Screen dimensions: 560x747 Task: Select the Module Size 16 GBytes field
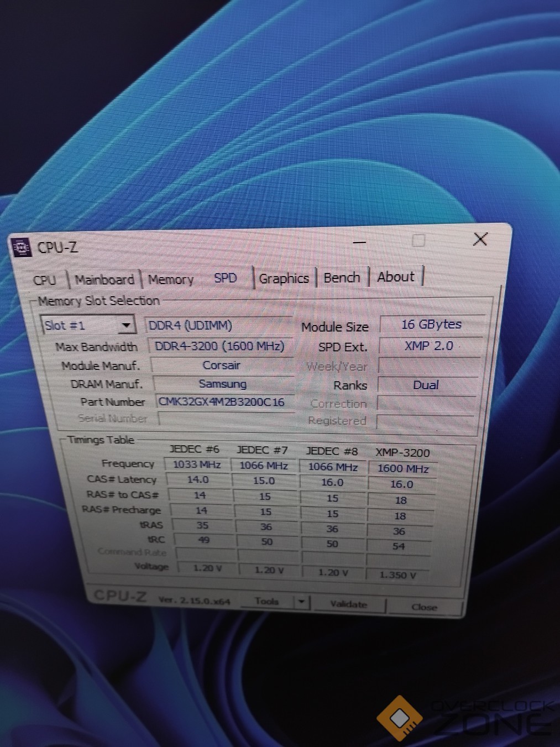click(x=431, y=325)
